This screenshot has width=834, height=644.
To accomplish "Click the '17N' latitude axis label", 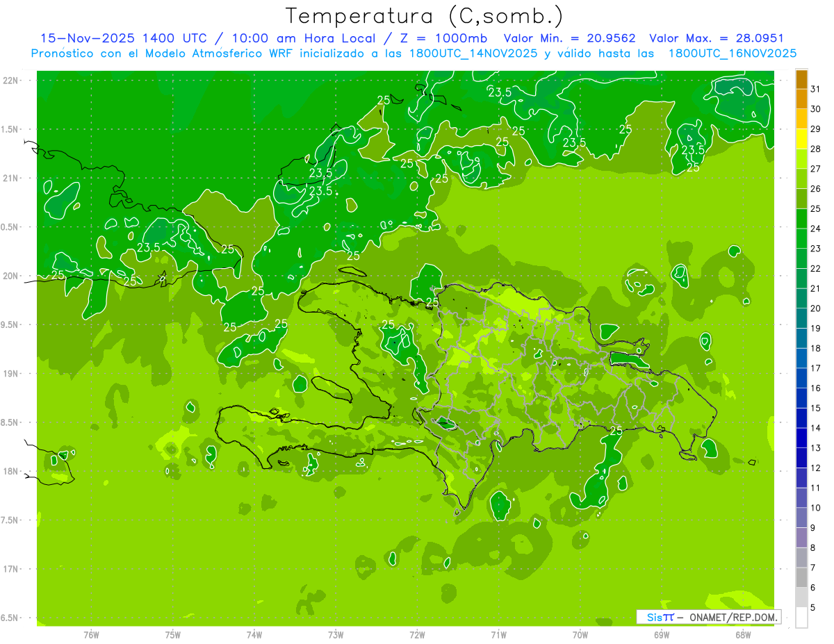I will 10,570.
